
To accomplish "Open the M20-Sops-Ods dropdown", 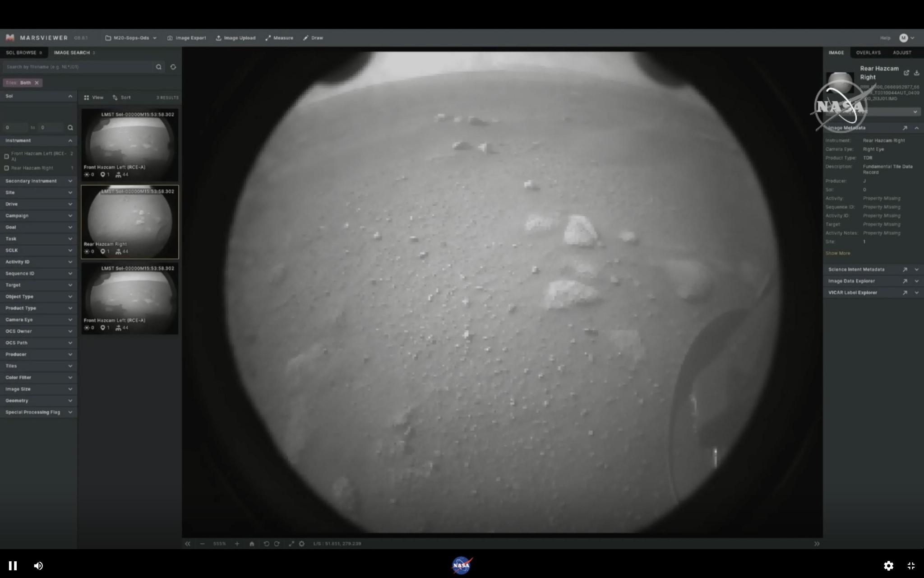I will click(131, 38).
